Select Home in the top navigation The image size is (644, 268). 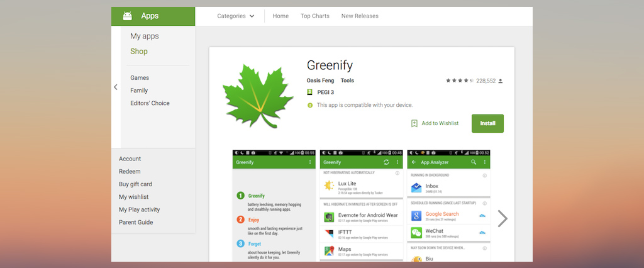[x=280, y=16]
